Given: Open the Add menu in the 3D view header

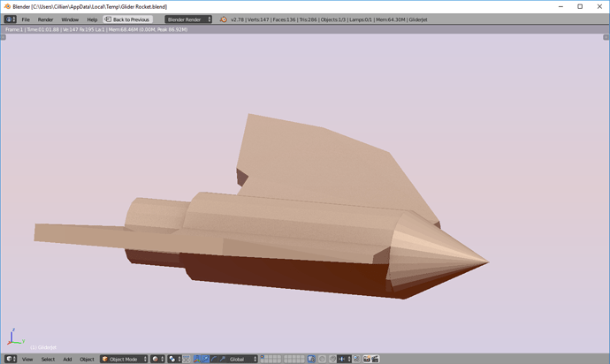Looking at the screenshot, I should coord(67,359).
